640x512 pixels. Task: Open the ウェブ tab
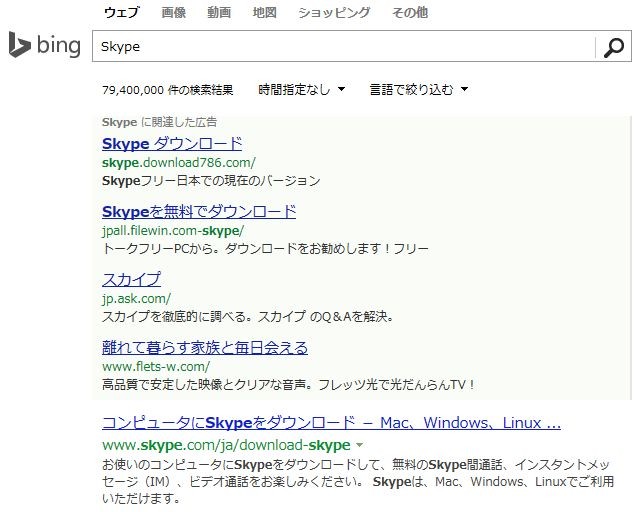[x=122, y=13]
